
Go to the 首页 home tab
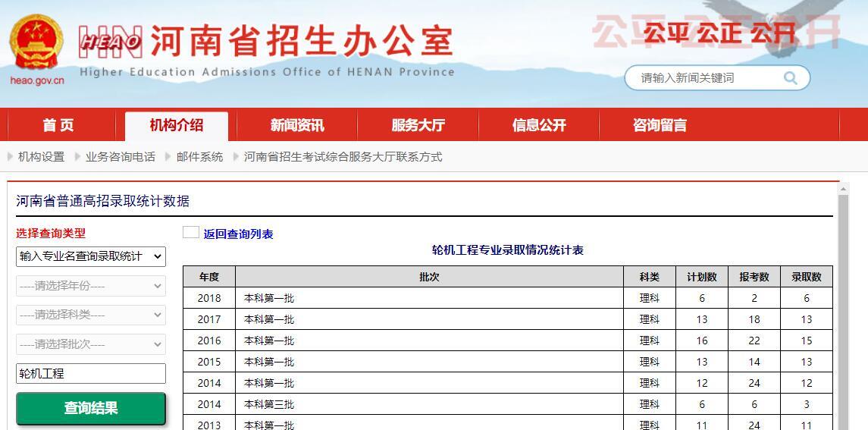point(58,125)
